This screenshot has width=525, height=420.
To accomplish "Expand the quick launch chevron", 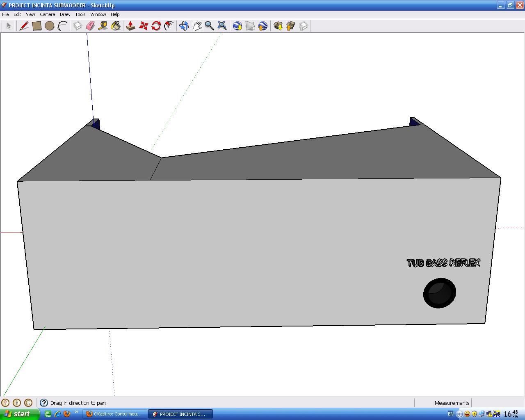I will (77, 412).
